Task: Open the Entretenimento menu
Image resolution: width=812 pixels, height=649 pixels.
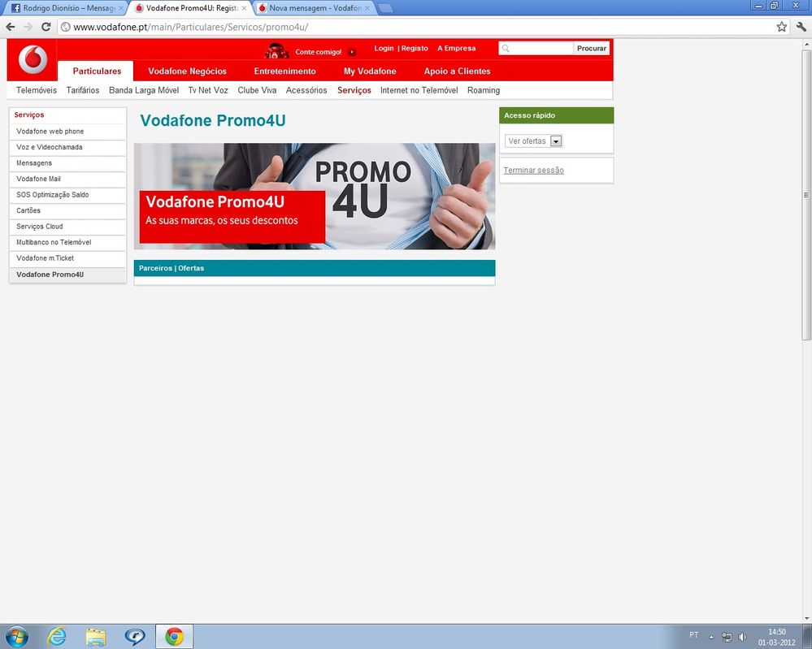Action: [x=284, y=71]
